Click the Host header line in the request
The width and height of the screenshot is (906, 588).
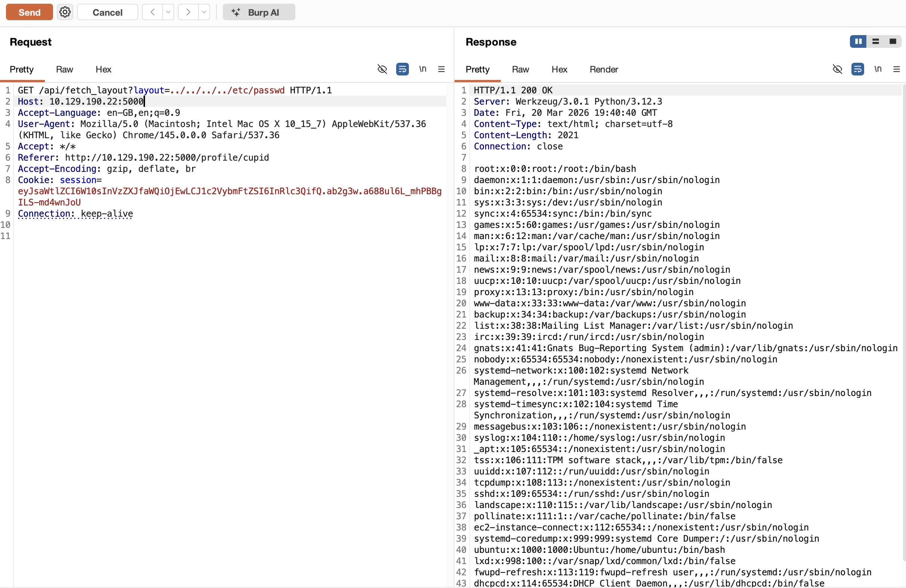(81, 102)
